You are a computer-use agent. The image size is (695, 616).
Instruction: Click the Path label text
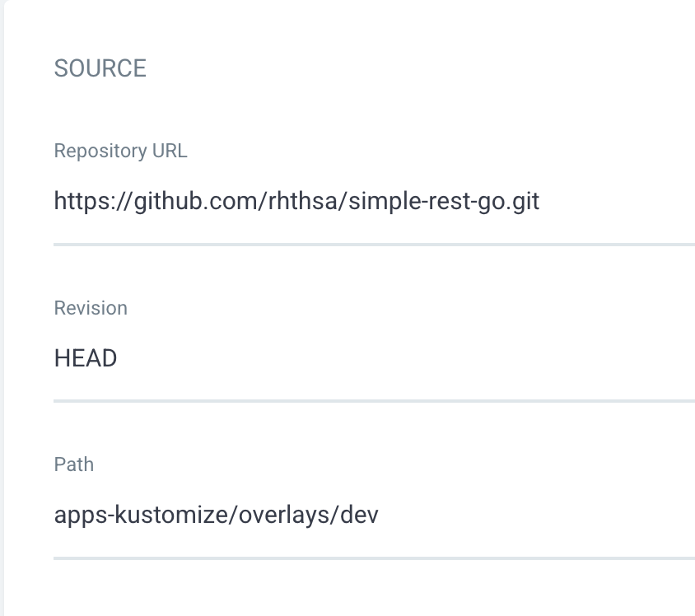click(x=74, y=464)
